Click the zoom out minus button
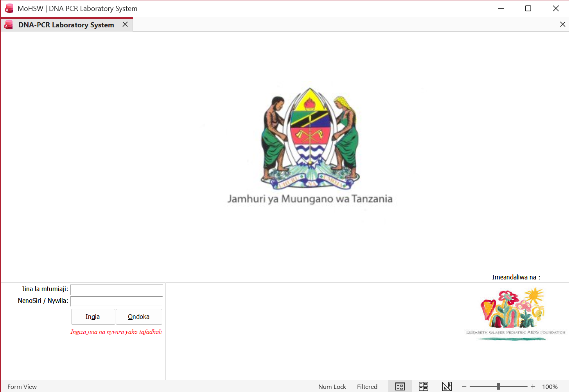This screenshot has height=392, width=569. tap(464, 387)
